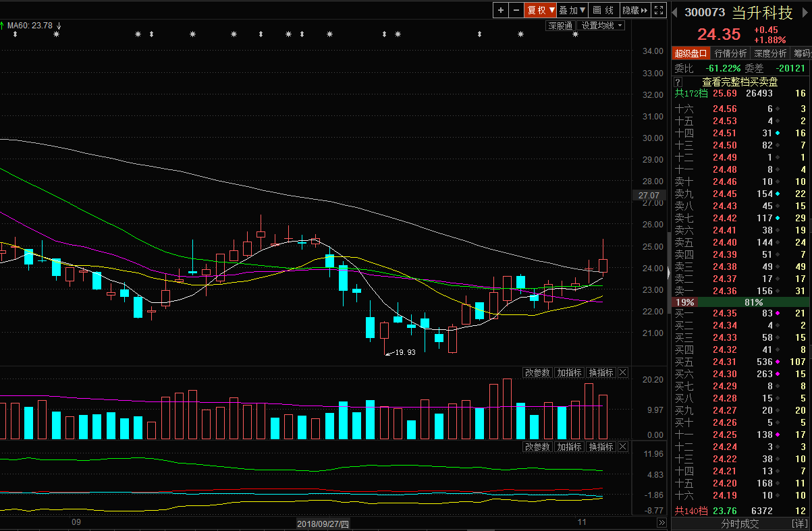
Task: Open the 复权 dropdown
Action: 540,10
